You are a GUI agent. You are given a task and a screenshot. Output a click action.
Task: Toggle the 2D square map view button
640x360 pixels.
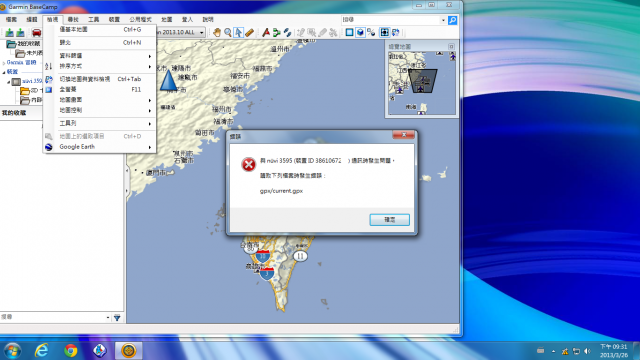pyautogui.click(x=349, y=32)
